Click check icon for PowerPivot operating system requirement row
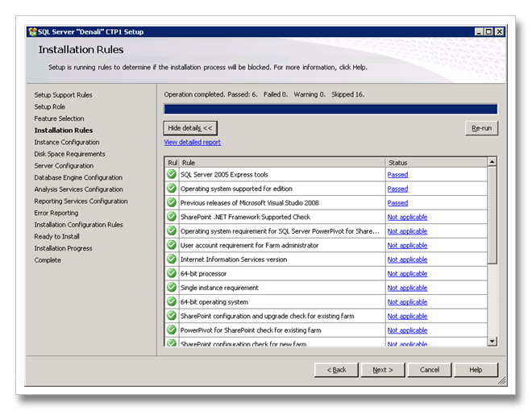 click(x=172, y=231)
